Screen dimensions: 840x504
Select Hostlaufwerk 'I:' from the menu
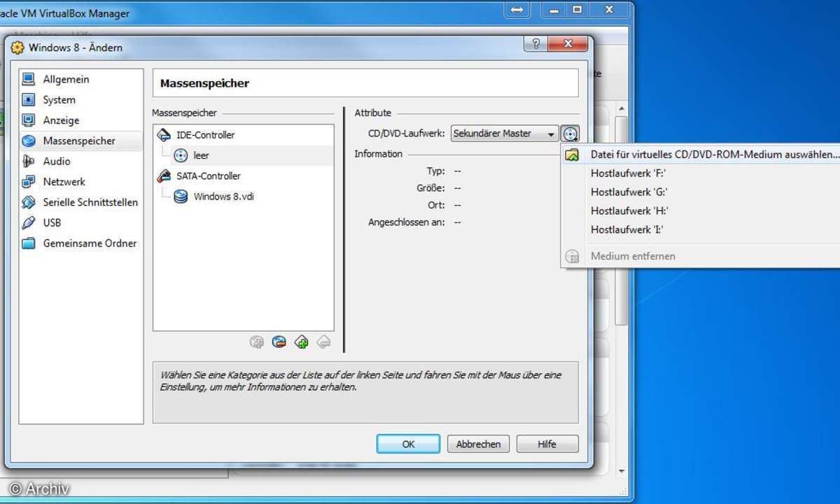click(626, 230)
